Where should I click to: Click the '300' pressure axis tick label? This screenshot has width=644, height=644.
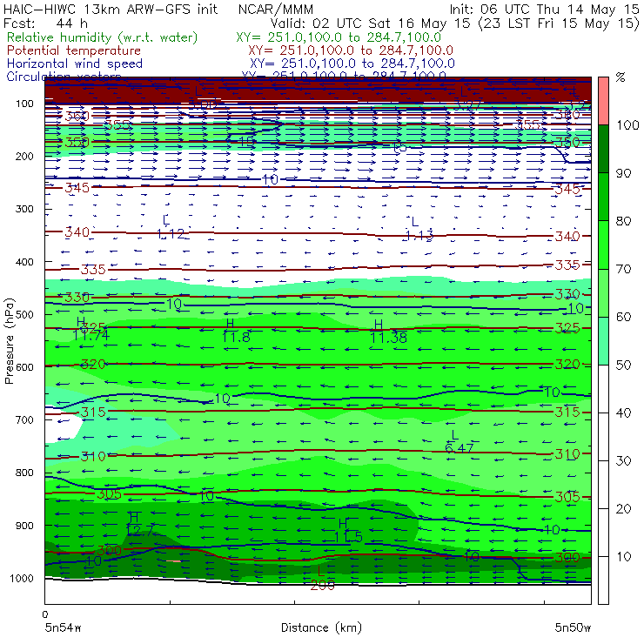(24, 209)
